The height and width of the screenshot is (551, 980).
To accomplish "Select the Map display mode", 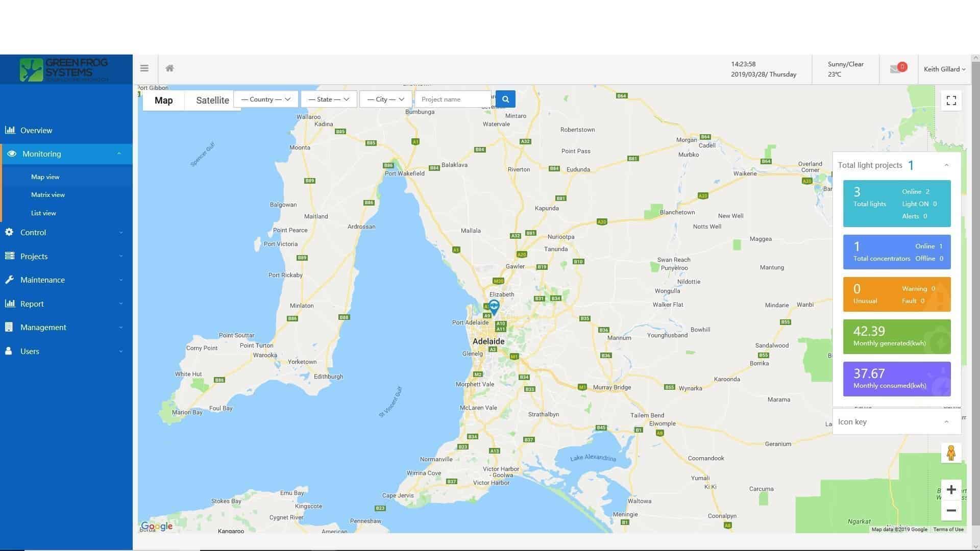I will click(163, 101).
